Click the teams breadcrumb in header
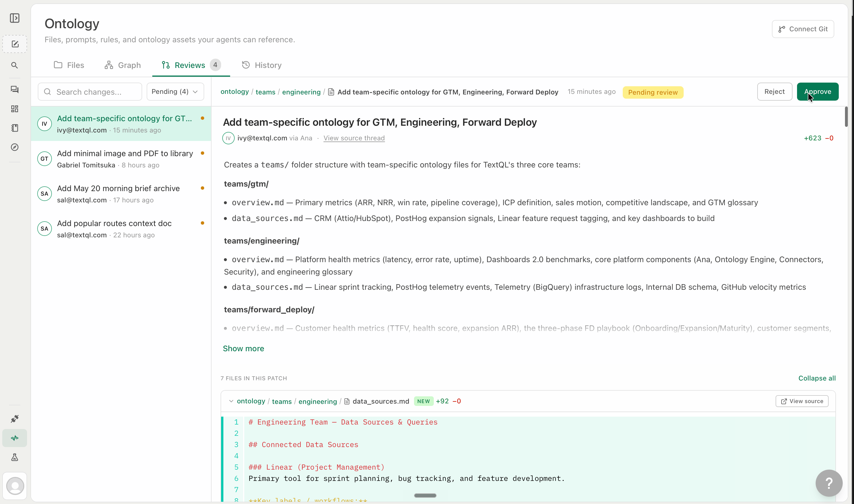The width and height of the screenshot is (854, 504). (265, 92)
